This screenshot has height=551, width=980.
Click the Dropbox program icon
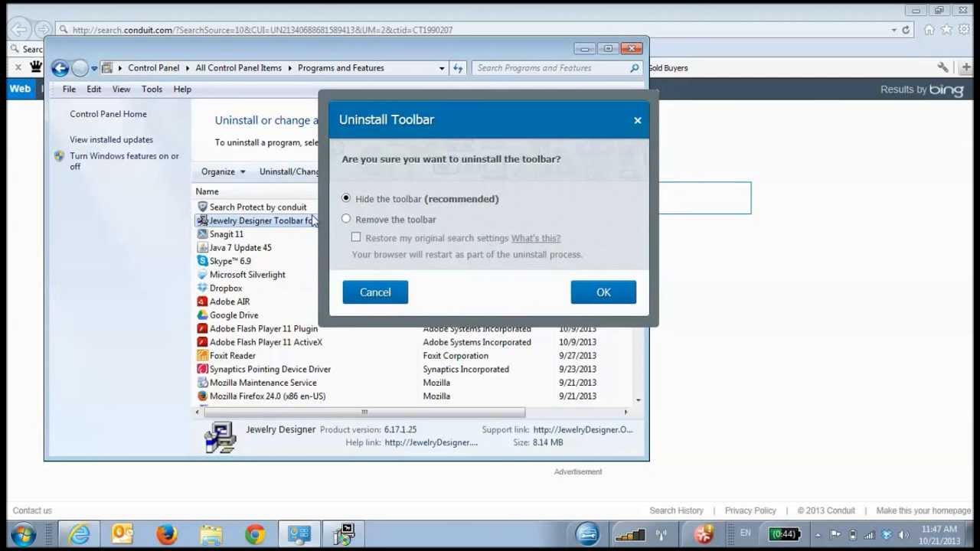click(x=202, y=289)
